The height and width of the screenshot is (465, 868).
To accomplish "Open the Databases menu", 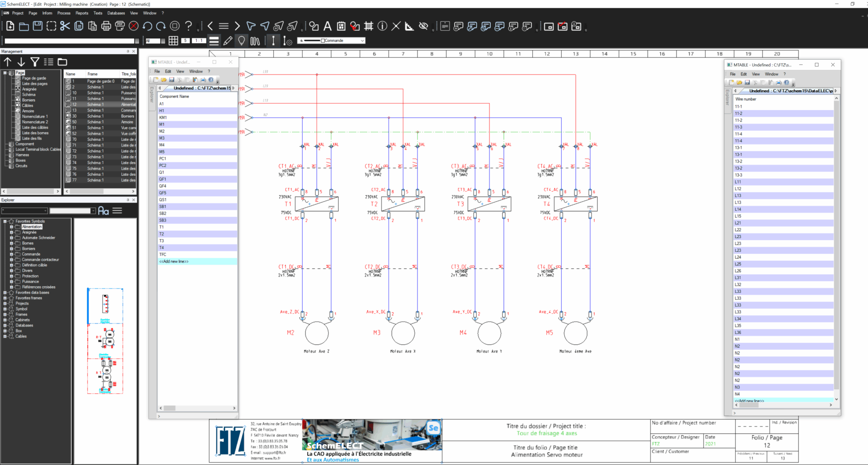I will tap(116, 13).
